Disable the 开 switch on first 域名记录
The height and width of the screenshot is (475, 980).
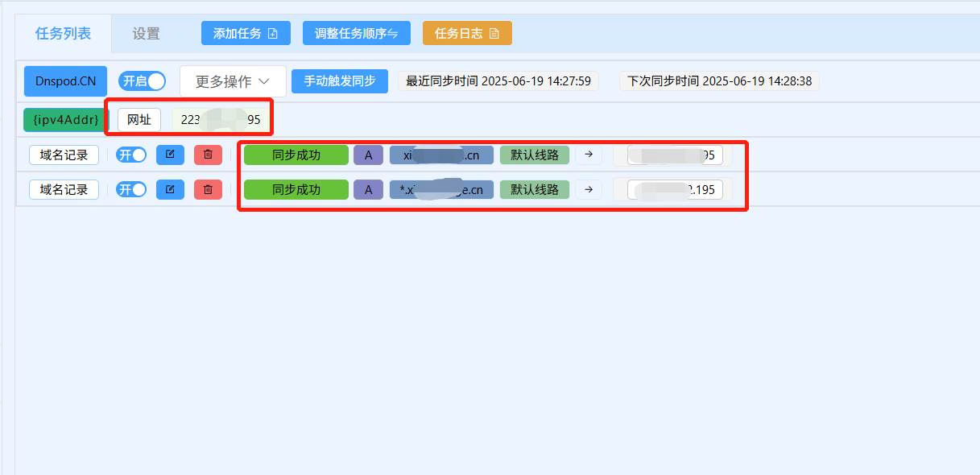coord(130,155)
